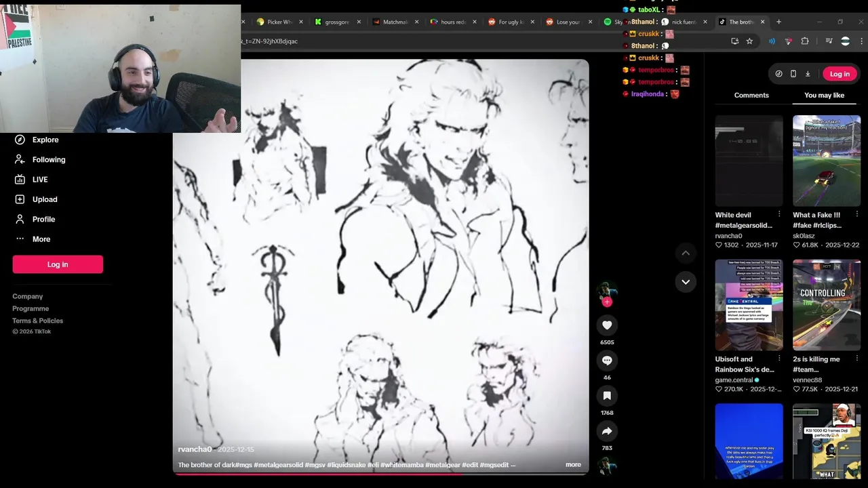
Task: Open comments via speech bubble icon
Action: [607, 361]
